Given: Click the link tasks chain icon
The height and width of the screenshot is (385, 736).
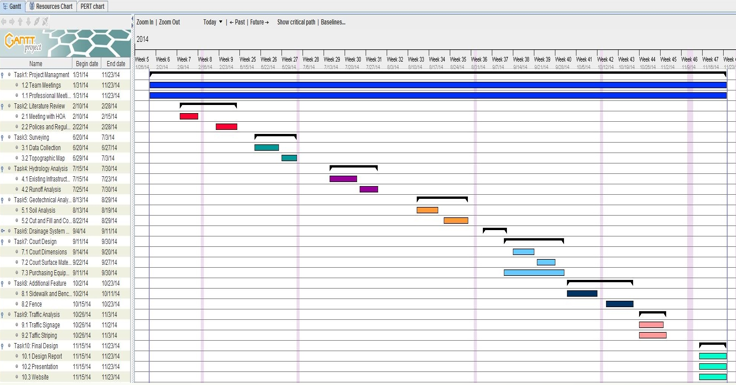Looking at the screenshot, I should click(37, 21).
